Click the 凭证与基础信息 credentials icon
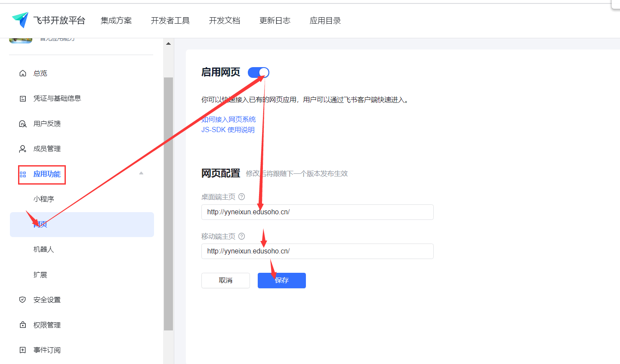Image resolution: width=620 pixels, height=364 pixels. pos(23,99)
